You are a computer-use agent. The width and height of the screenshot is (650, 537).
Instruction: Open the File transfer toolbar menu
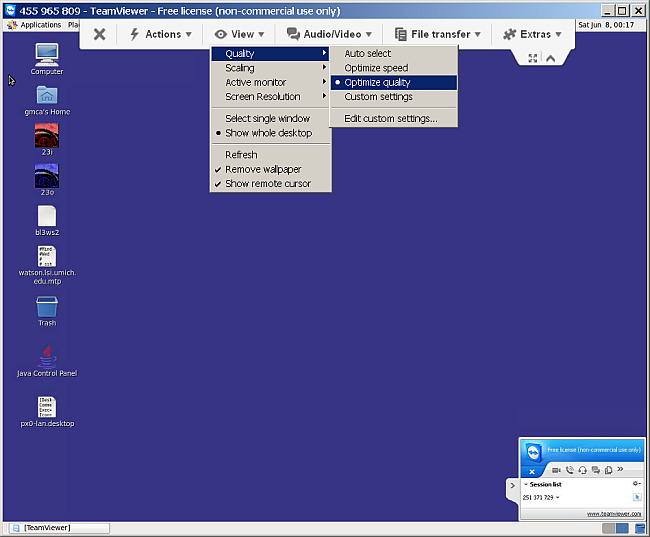pyautogui.click(x=438, y=34)
